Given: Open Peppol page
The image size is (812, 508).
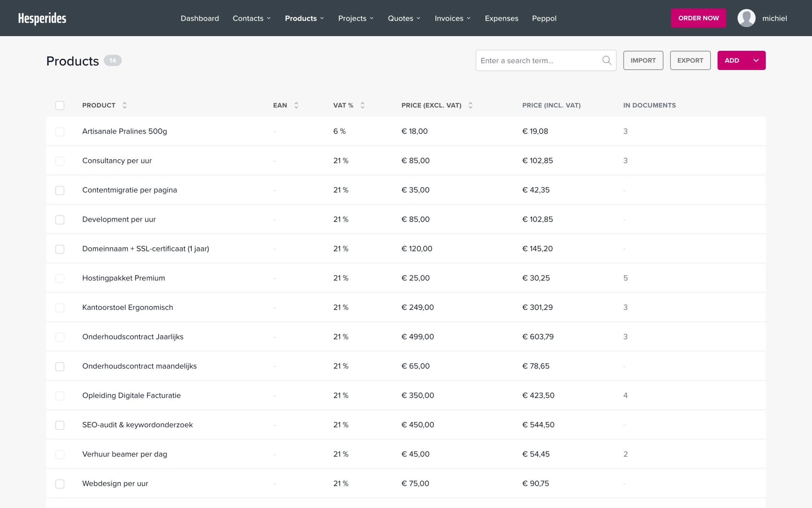Looking at the screenshot, I should click(544, 18).
